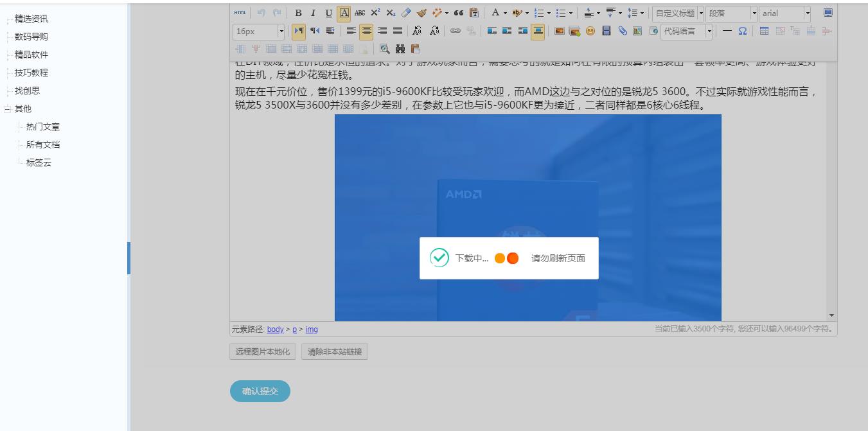Attach a file with paperclip icon
Screen dimensions: 868x431
pyautogui.click(x=623, y=31)
